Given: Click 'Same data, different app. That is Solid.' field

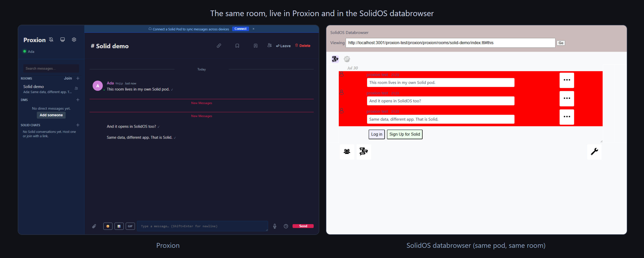Looking at the screenshot, I should tap(441, 119).
